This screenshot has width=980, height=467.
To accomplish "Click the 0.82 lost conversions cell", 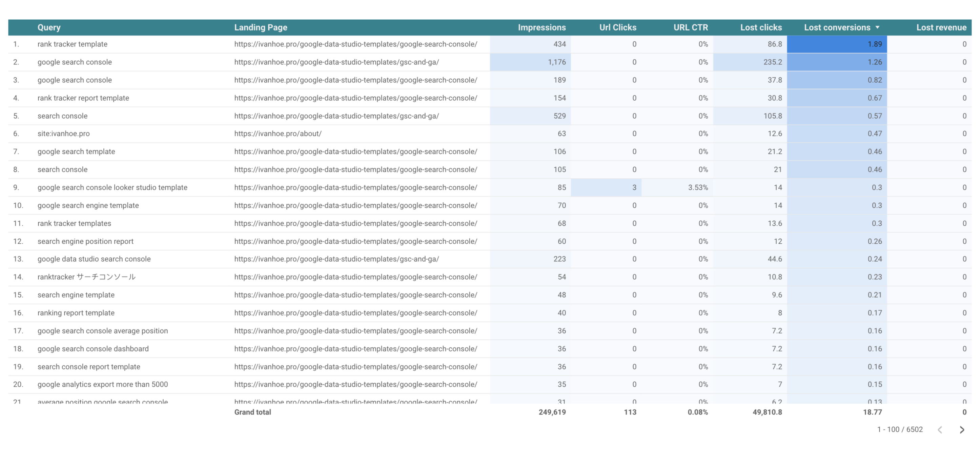I will (837, 80).
